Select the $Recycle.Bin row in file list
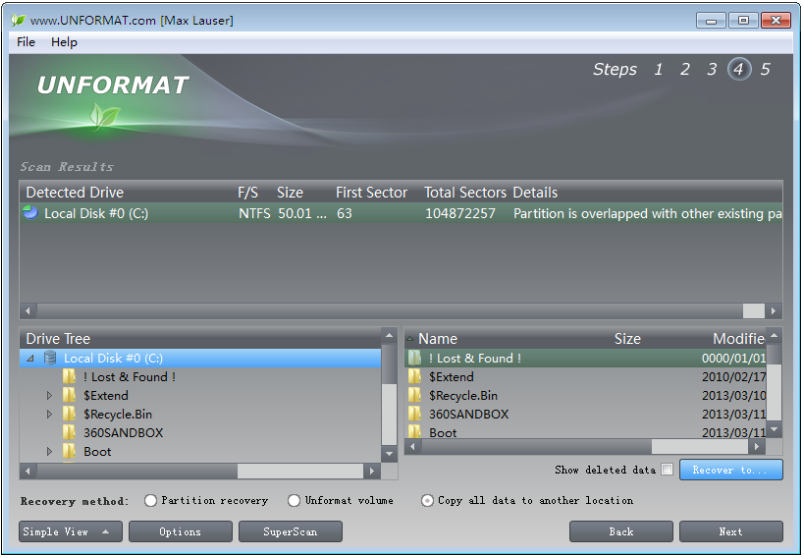Image resolution: width=804 pixels, height=558 pixels. point(587,395)
